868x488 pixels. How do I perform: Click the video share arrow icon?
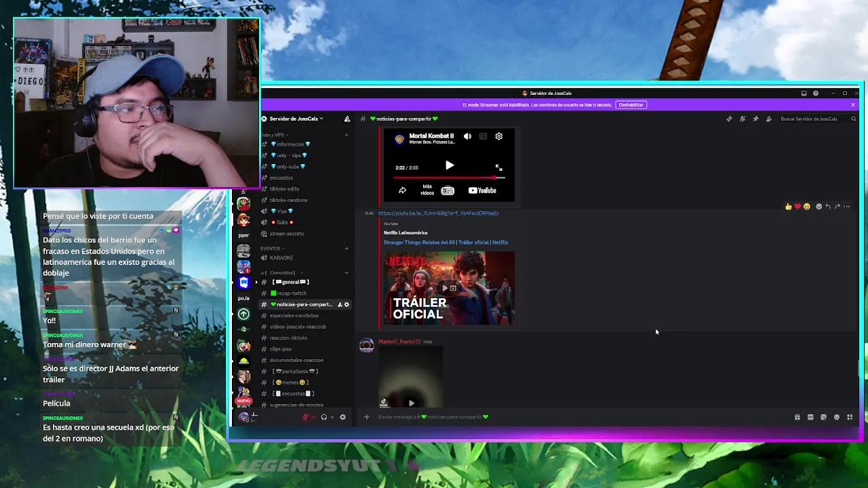pyautogui.click(x=402, y=190)
